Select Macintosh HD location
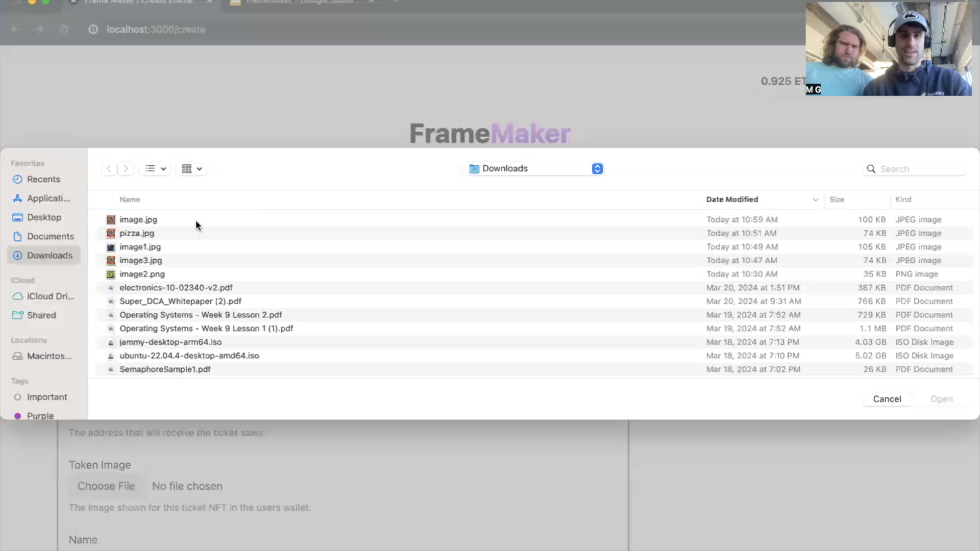 click(x=43, y=356)
